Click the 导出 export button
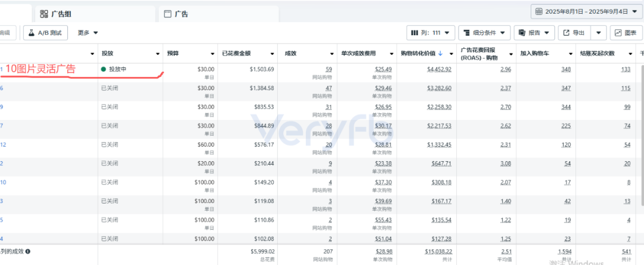 [574, 33]
